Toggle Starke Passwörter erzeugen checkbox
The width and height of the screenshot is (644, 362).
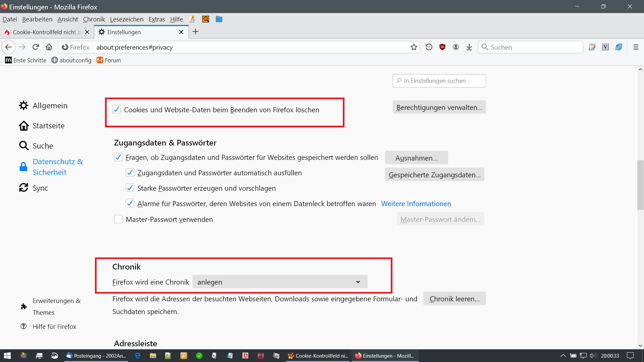tap(130, 188)
